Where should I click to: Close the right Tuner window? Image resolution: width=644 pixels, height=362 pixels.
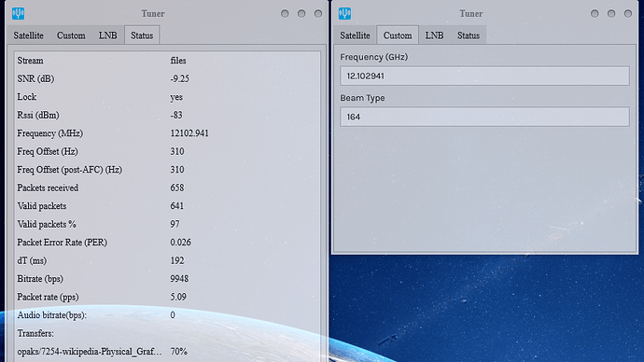628,14
